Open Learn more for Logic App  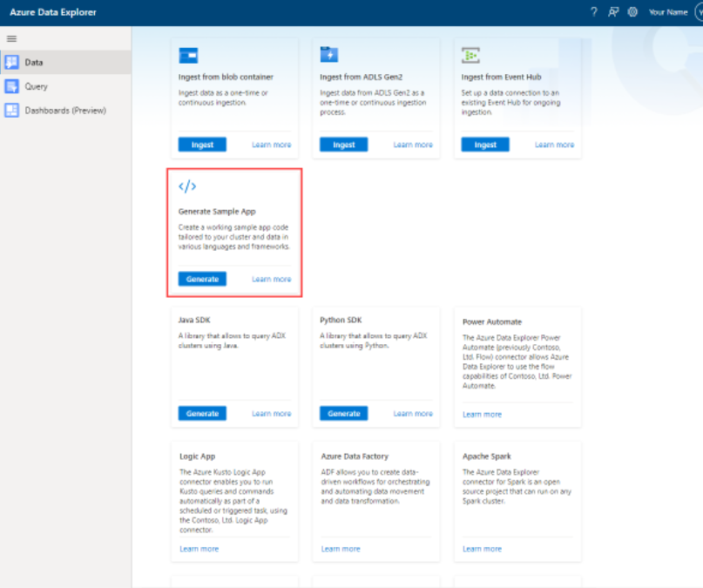click(199, 549)
